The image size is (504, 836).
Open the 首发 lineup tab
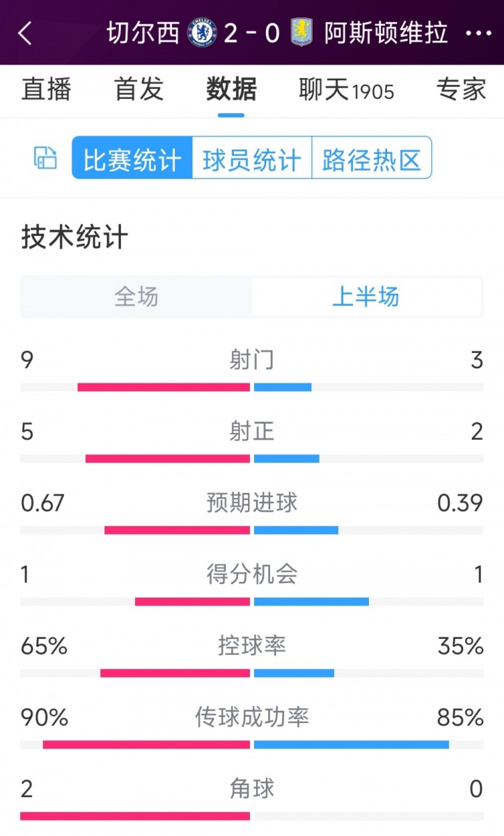[139, 89]
